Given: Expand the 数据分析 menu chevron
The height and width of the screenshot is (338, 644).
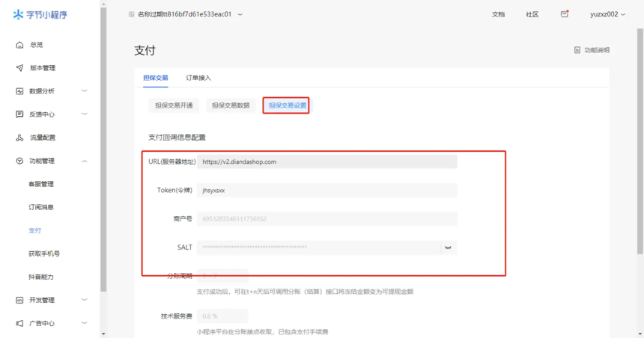Looking at the screenshot, I should click(84, 90).
